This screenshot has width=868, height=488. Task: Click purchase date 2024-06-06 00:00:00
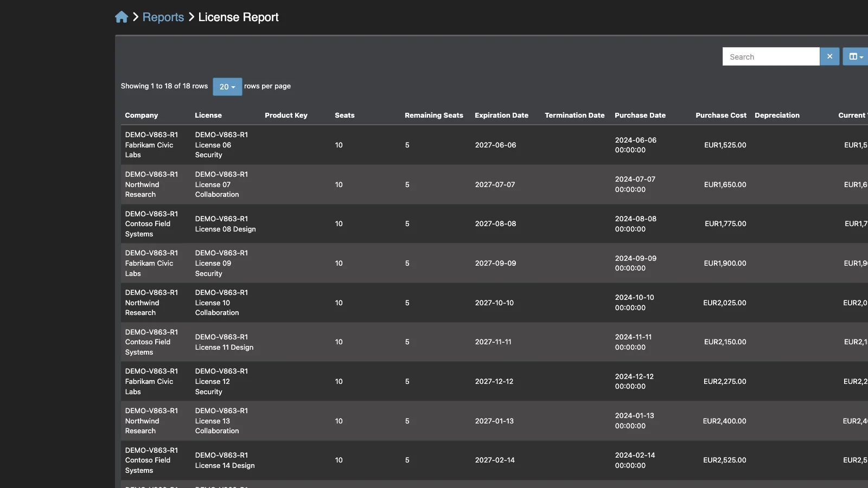(x=635, y=145)
